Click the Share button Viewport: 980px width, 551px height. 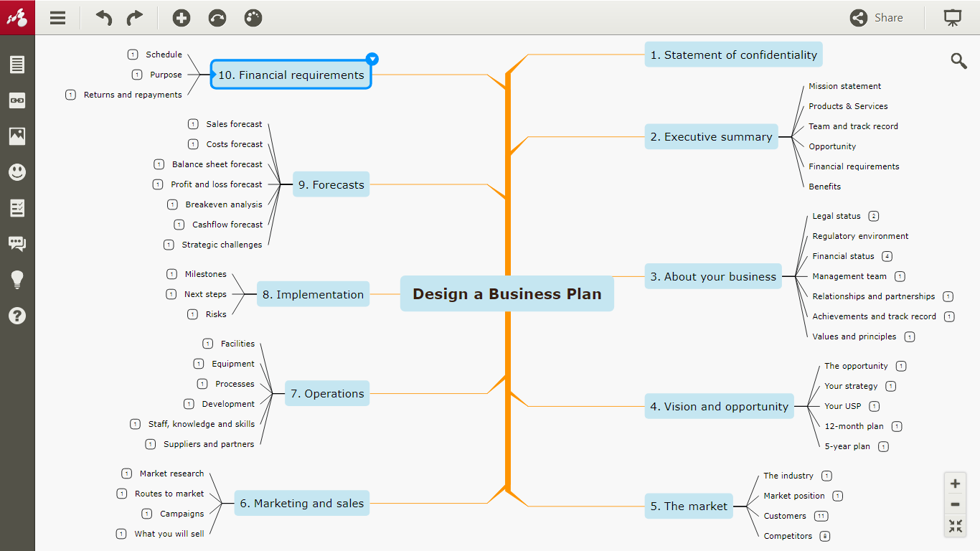click(x=877, y=17)
